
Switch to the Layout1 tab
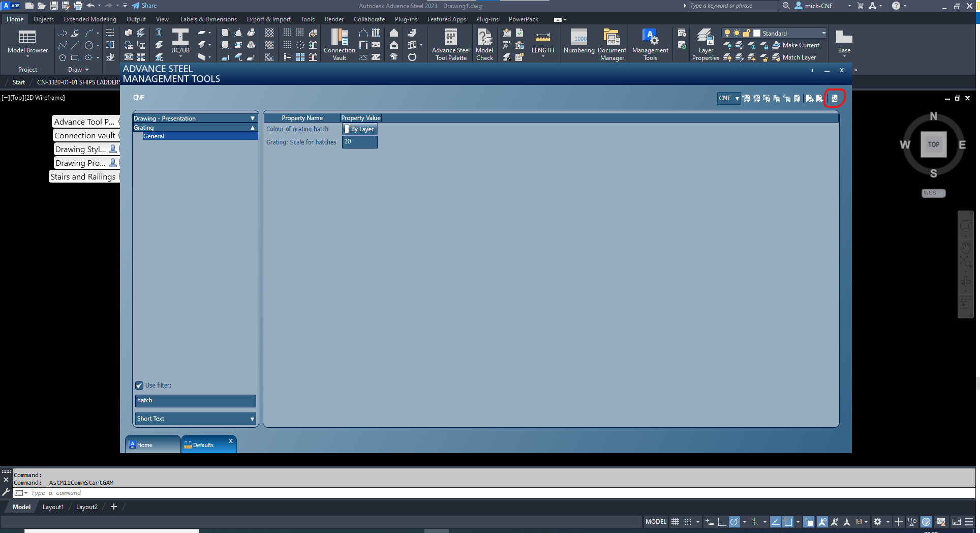pyautogui.click(x=53, y=507)
